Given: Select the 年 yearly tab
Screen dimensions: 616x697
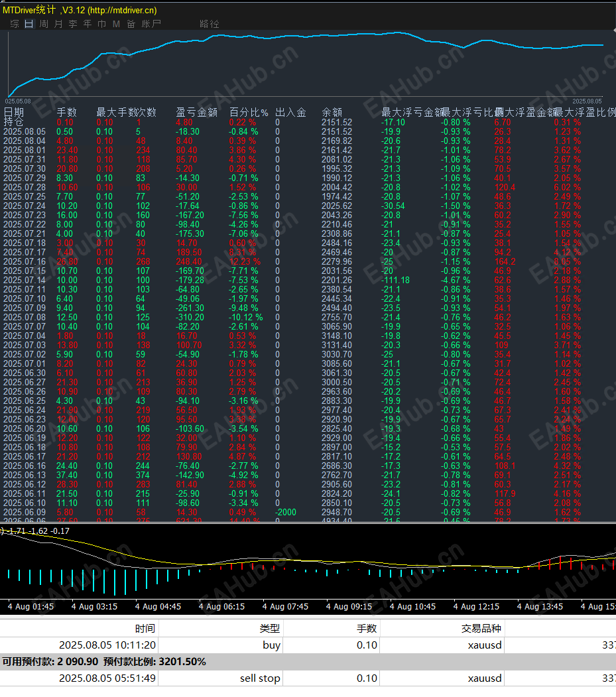Looking at the screenshot, I should 88,24.
